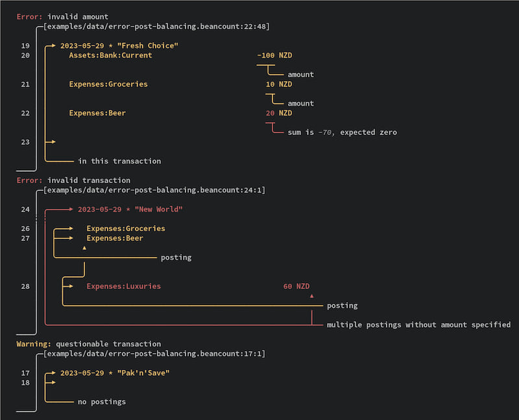
Task: Click the 'New World' transaction line
Action: tap(130, 209)
